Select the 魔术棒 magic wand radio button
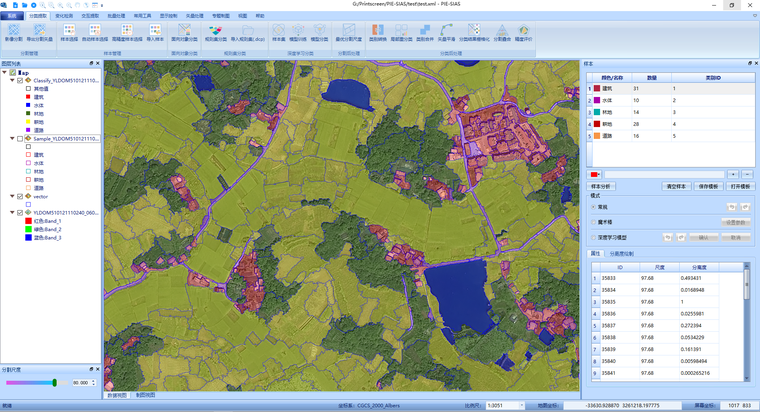 593,222
